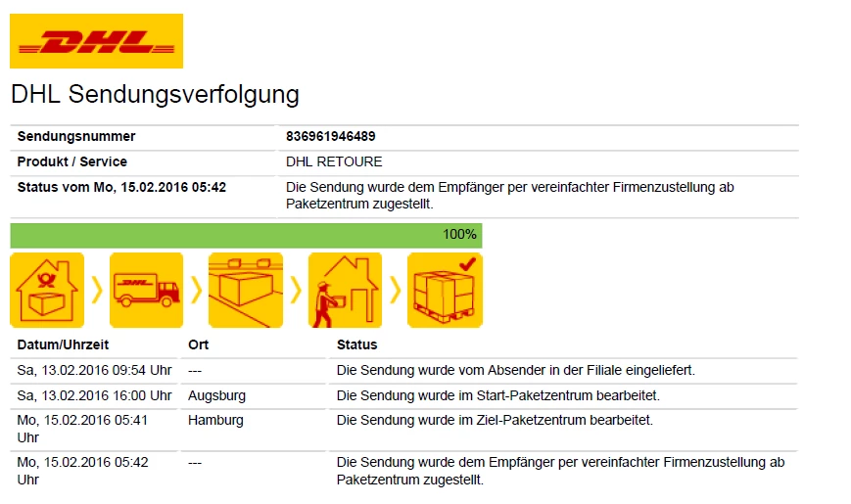
Task: Click the Augsburg location cell
Action: point(216,395)
